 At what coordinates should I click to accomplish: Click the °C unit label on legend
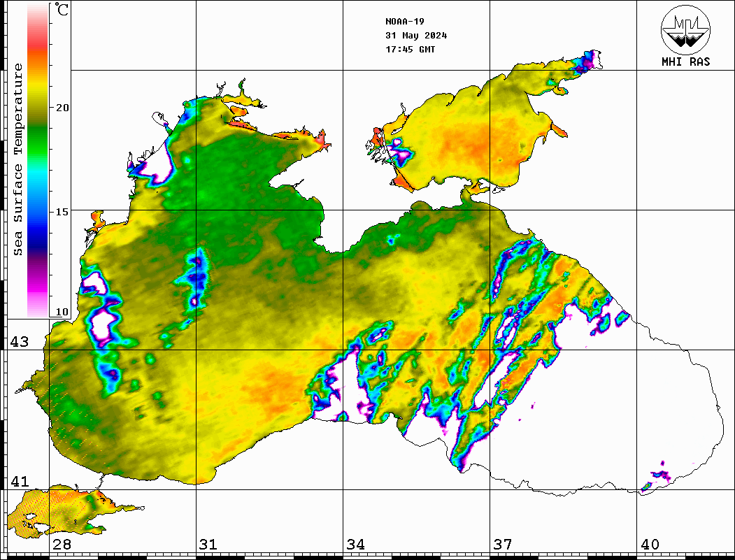[x=61, y=9]
